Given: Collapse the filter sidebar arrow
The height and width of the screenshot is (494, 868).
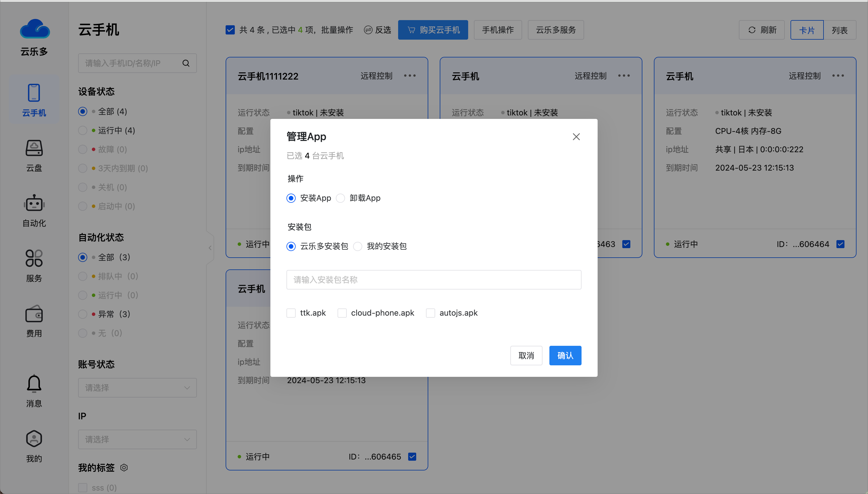Looking at the screenshot, I should (x=210, y=248).
